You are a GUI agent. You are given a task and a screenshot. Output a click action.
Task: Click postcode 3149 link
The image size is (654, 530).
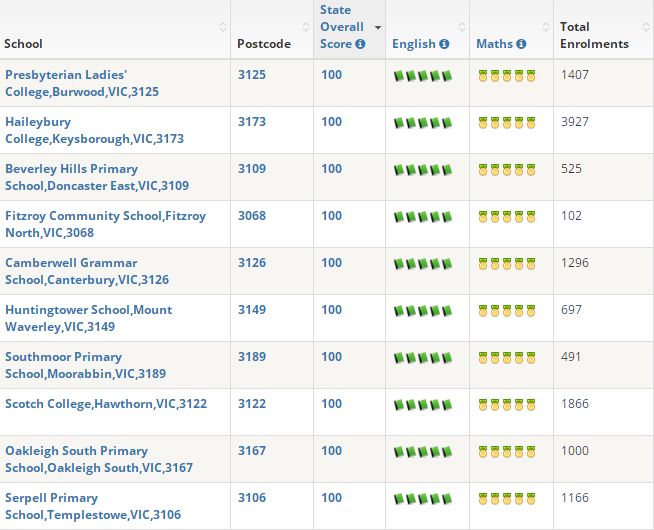tap(252, 310)
